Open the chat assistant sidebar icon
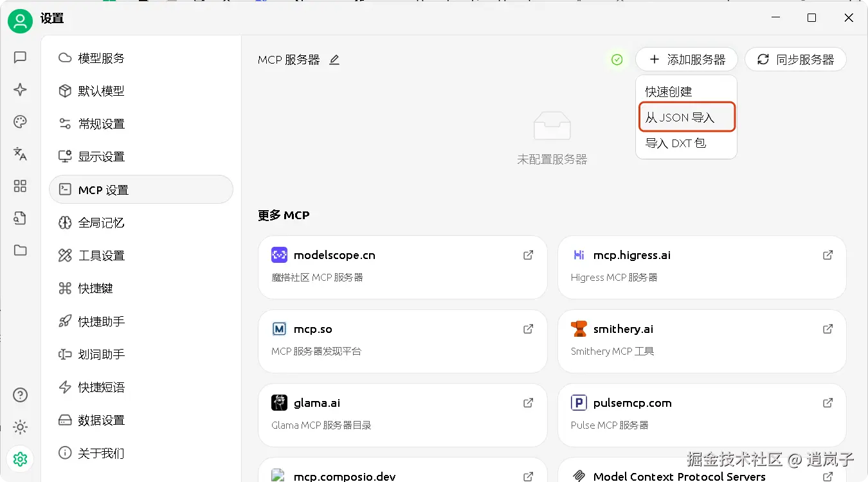This screenshot has height=482, width=868. (x=21, y=57)
